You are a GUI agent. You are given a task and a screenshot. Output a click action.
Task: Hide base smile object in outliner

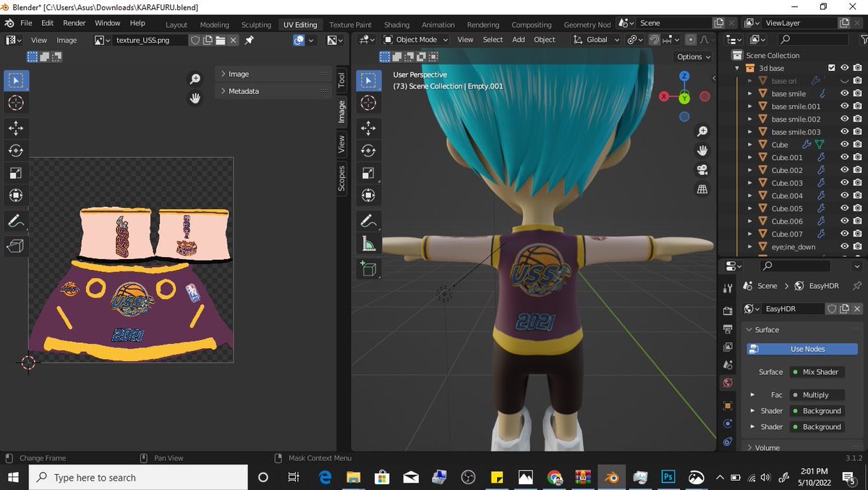click(x=844, y=93)
